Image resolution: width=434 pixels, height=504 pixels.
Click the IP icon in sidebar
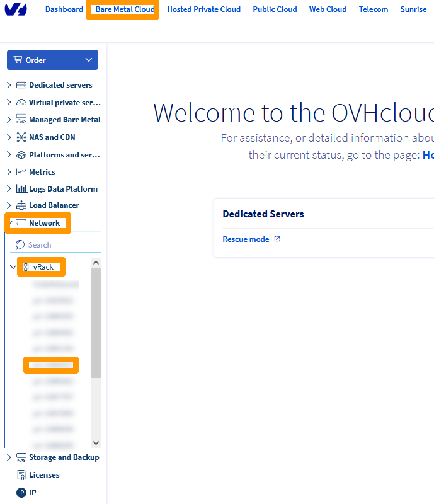pyautogui.click(x=21, y=492)
